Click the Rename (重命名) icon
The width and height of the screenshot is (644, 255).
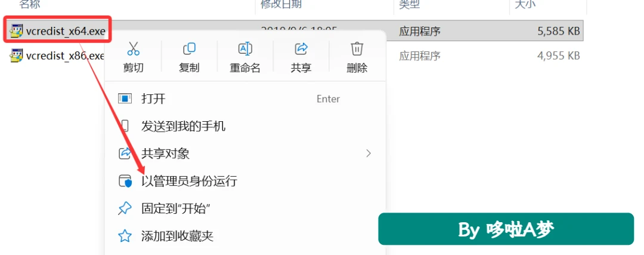[245, 48]
